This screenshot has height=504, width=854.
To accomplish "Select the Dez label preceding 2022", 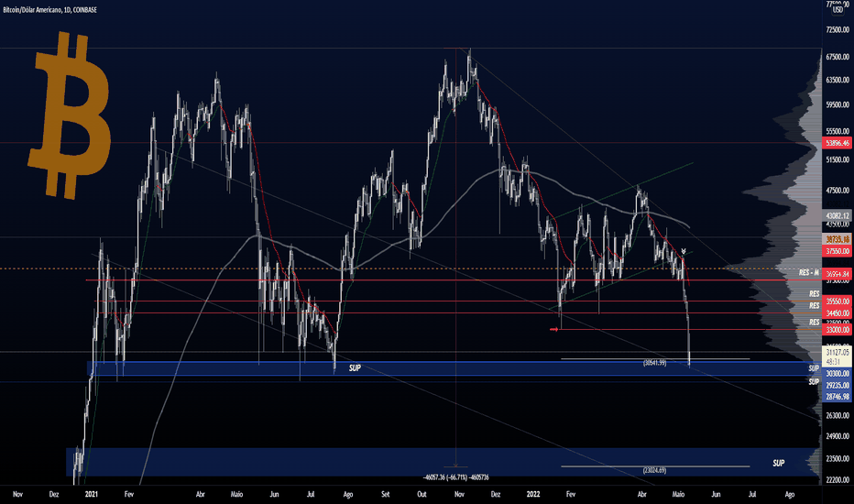I will pos(495,494).
